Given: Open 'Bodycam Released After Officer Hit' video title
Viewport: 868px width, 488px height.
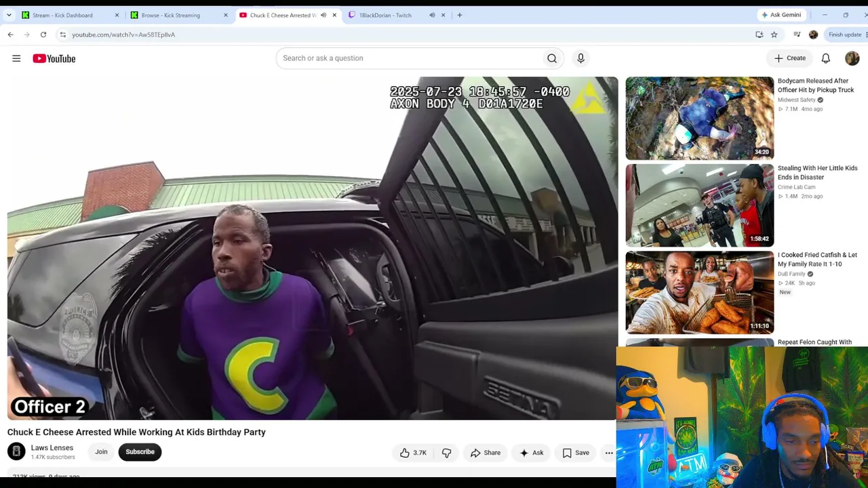Looking at the screenshot, I should (x=816, y=85).
